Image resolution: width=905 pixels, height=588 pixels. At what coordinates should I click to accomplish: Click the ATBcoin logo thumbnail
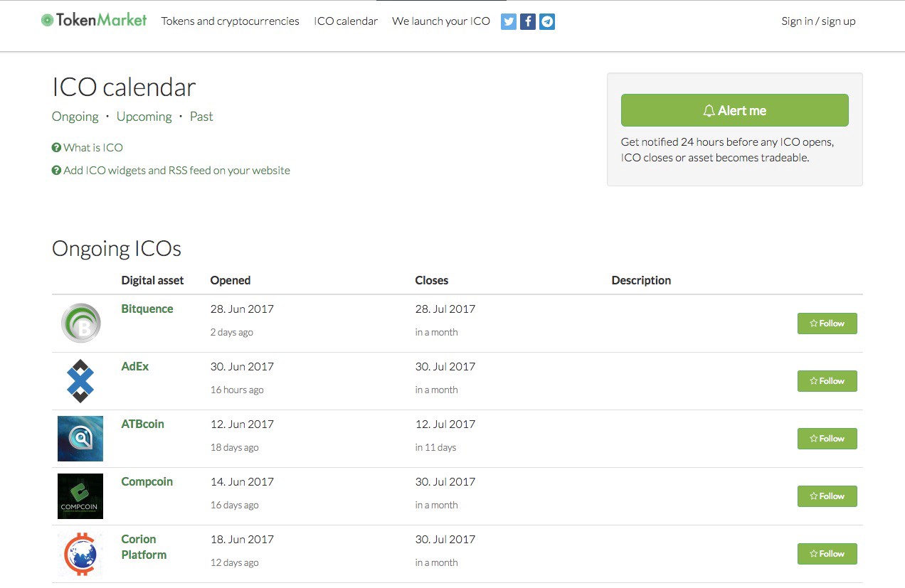click(80, 439)
